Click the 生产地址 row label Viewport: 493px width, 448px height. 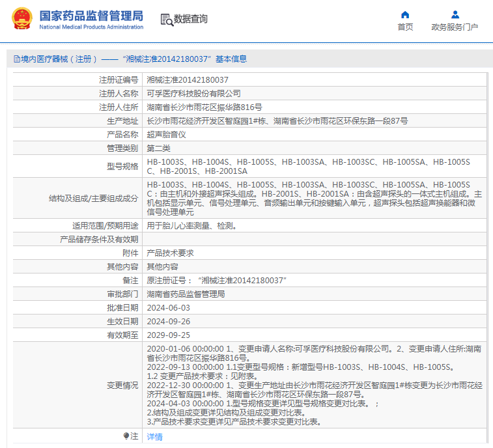[x=122, y=120]
